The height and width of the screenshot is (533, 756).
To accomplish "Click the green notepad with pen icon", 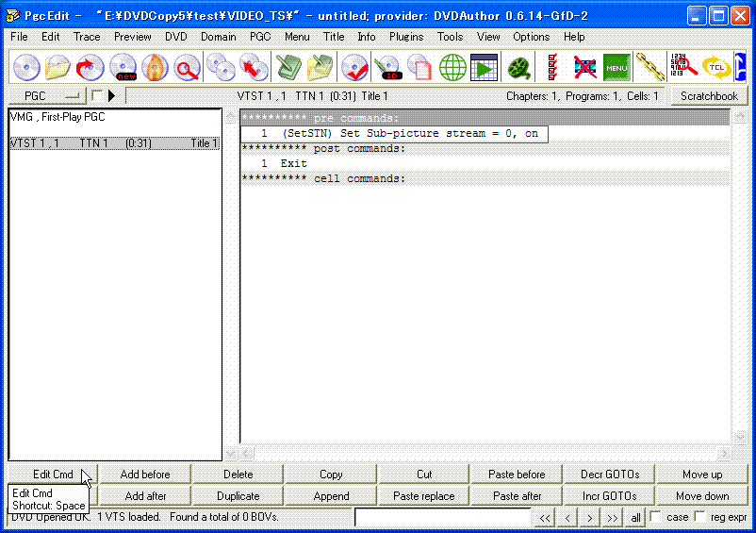I will [288, 67].
